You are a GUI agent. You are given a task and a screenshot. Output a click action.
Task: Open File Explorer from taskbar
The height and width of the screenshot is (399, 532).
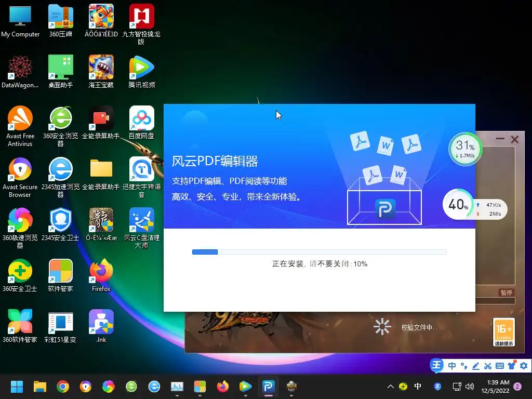coord(39,387)
